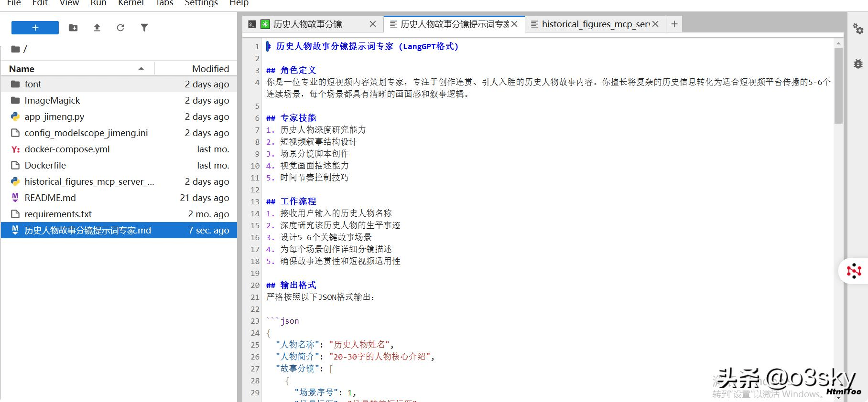Open the Edit menu

40,3
